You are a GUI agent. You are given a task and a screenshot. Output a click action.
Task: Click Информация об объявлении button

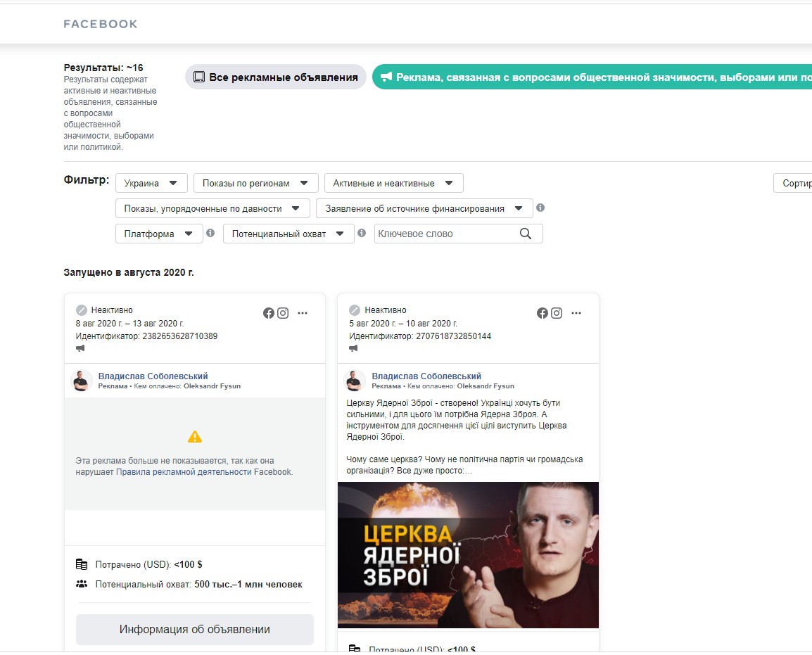(195, 630)
